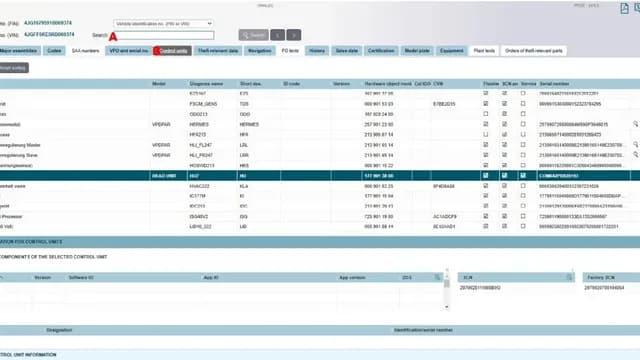Viewport: 640px width, 360px height.
Task: Click the magnifier Search button
Action: 253,35
